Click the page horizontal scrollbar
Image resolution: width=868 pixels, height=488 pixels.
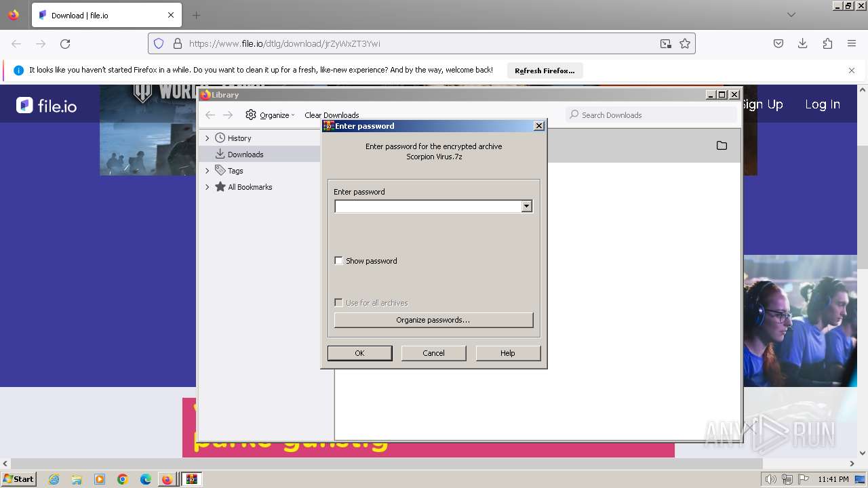(x=429, y=464)
